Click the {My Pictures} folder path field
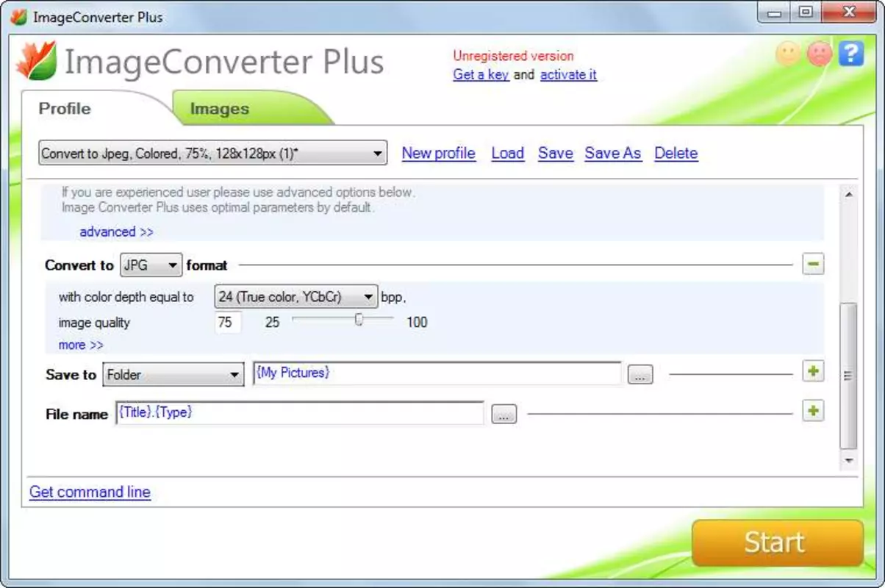 point(437,373)
